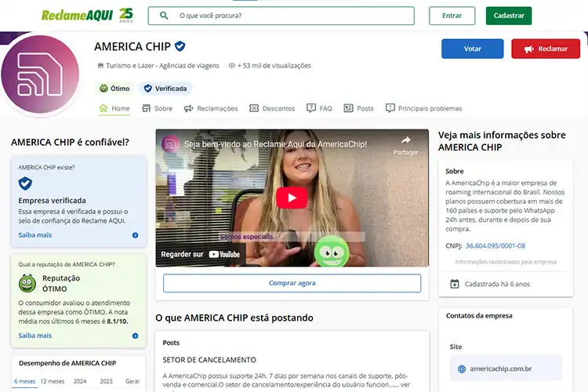Click Saiba mais in Empresa verificada card
Viewport: 588px width, 392px height.
34,235
